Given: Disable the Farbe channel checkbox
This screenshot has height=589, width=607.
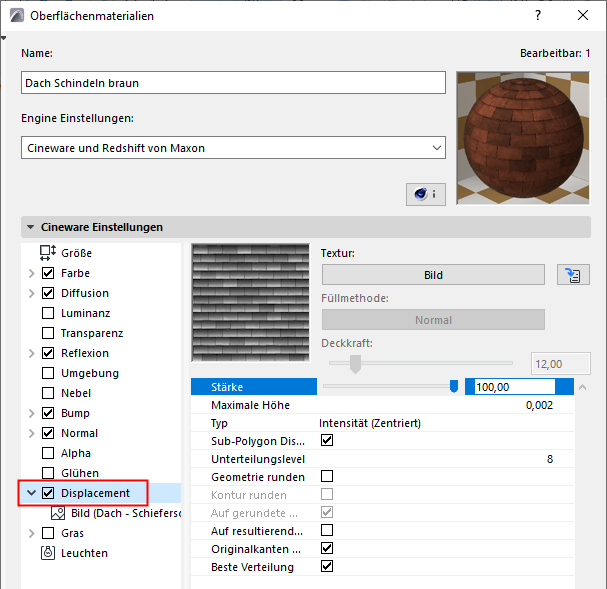Looking at the screenshot, I should [48, 273].
